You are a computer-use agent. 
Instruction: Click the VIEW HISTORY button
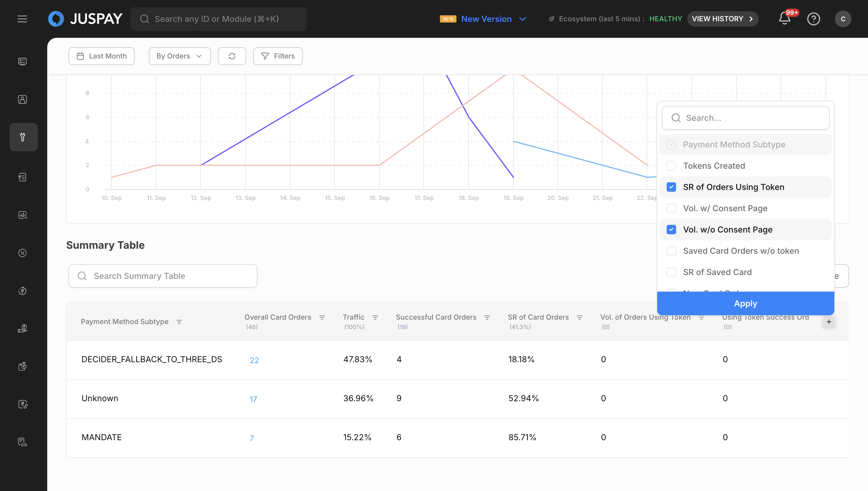click(x=722, y=19)
